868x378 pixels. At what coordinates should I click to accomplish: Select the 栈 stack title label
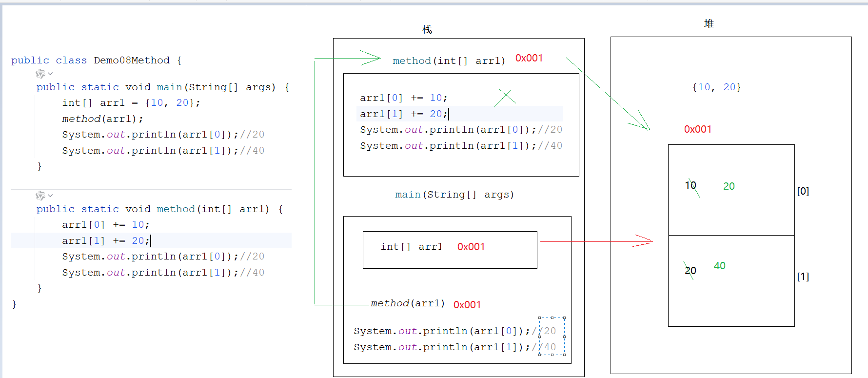tap(427, 30)
